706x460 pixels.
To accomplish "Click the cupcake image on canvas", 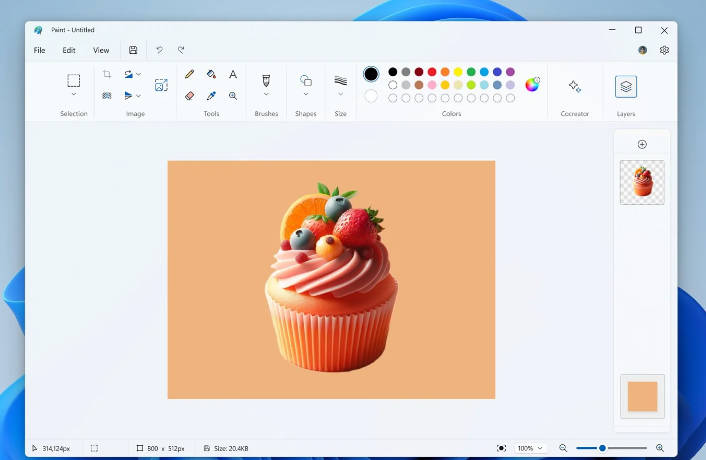I will pos(332,277).
